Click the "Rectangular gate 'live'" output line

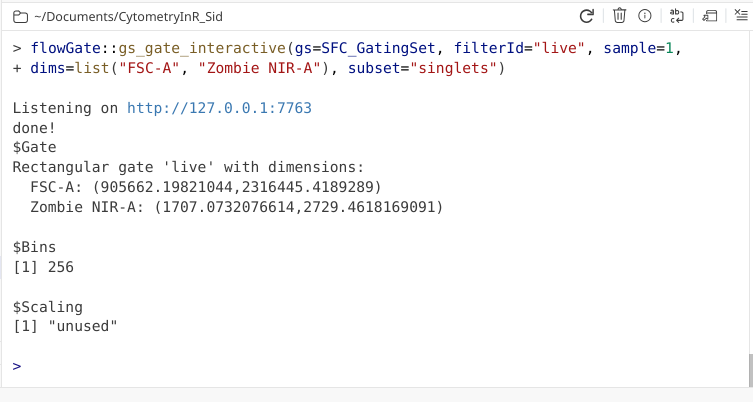tap(189, 167)
